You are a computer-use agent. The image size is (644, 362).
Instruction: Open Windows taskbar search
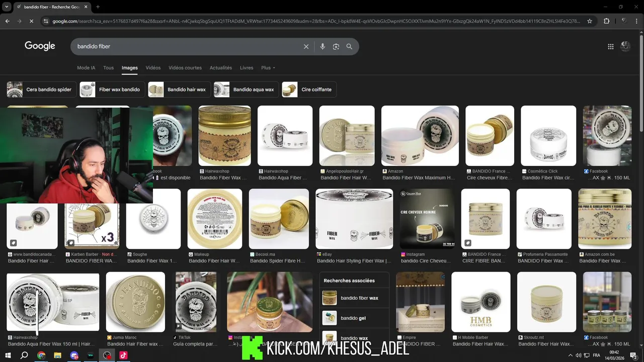click(24, 355)
